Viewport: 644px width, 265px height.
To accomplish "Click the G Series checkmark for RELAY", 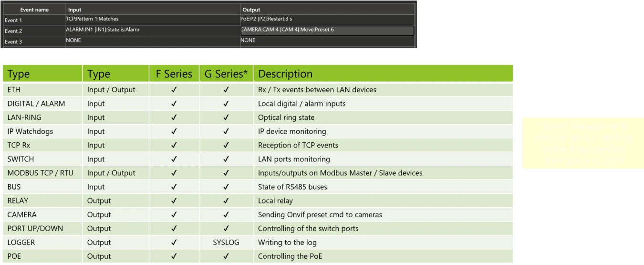I will [x=226, y=201].
